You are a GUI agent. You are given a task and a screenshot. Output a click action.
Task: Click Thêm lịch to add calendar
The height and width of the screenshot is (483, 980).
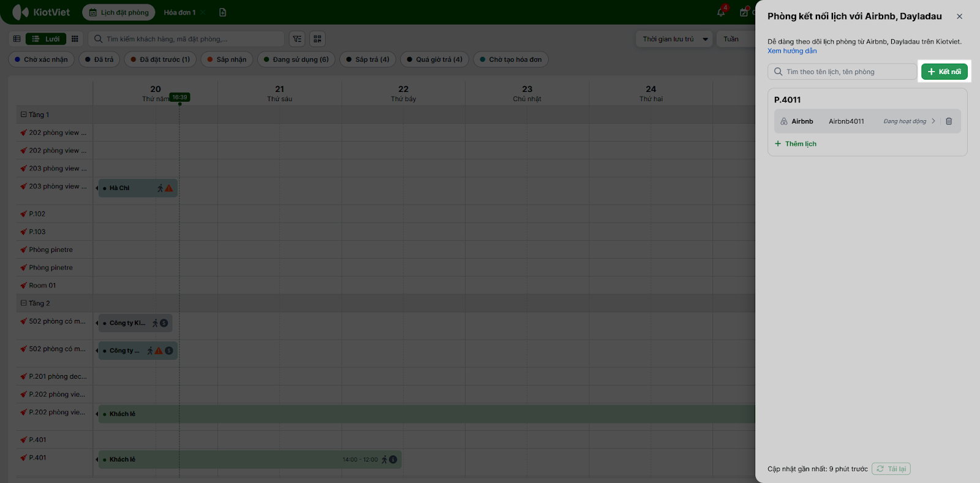796,144
